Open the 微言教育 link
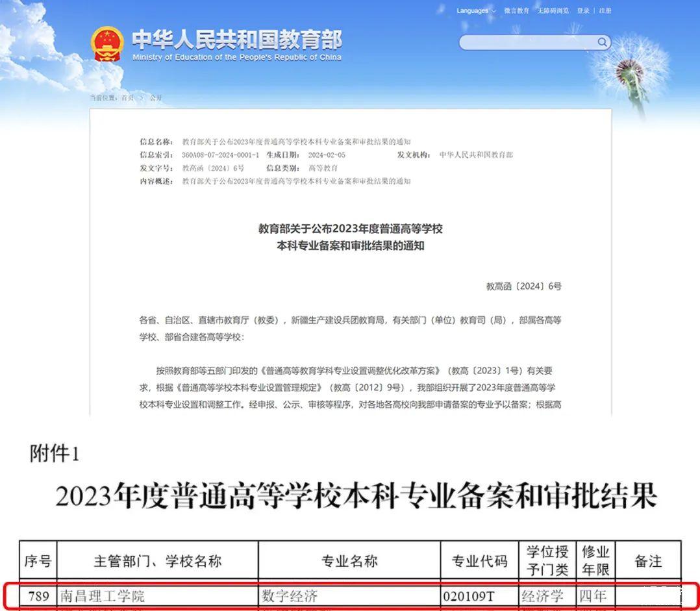The width and height of the screenshot is (700, 611). coord(516,10)
